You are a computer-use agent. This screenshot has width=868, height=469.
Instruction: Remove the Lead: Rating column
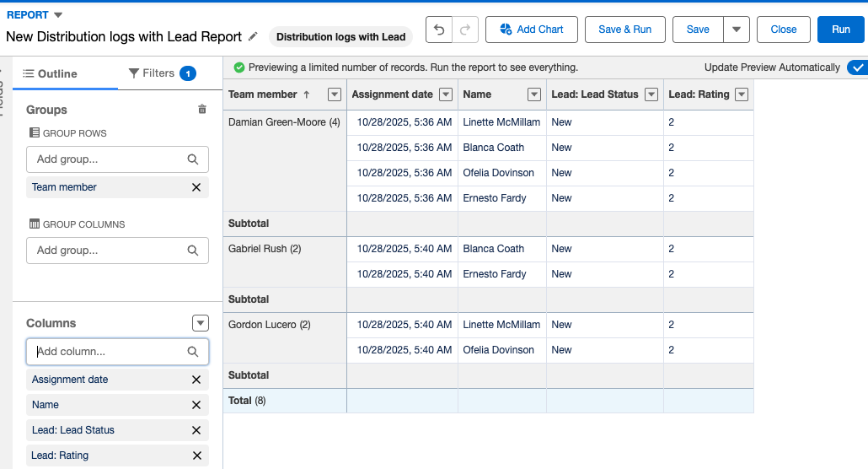(x=196, y=456)
